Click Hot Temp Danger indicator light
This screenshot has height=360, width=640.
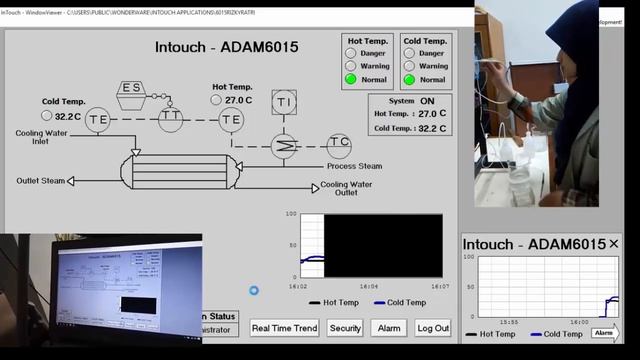tap(351, 53)
